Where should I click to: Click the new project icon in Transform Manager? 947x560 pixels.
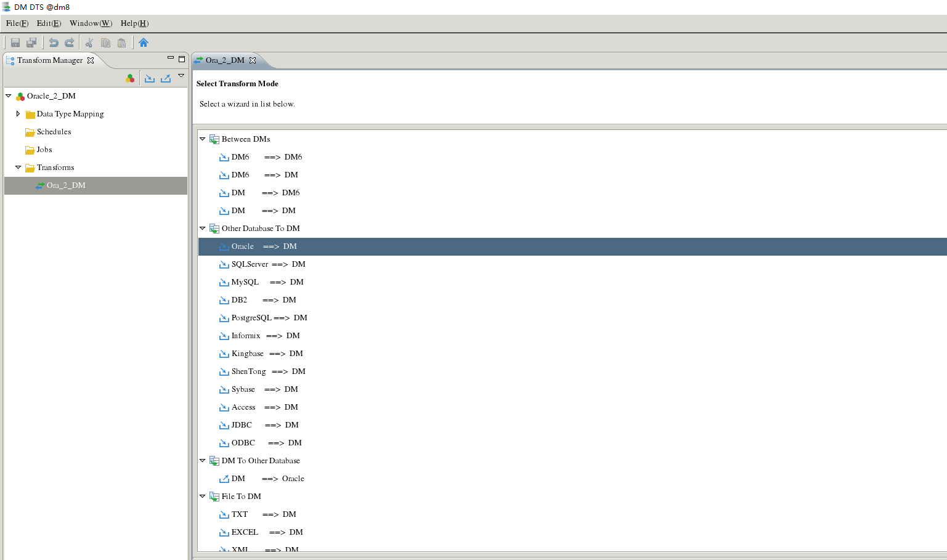coord(130,78)
